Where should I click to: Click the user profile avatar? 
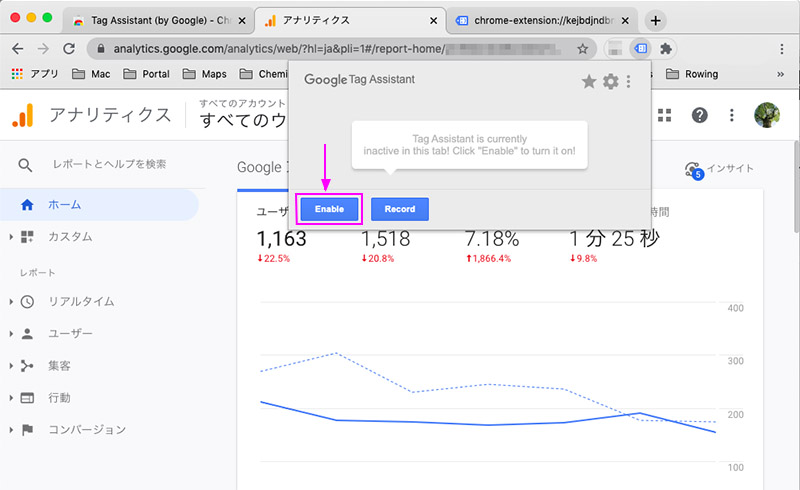point(767,115)
